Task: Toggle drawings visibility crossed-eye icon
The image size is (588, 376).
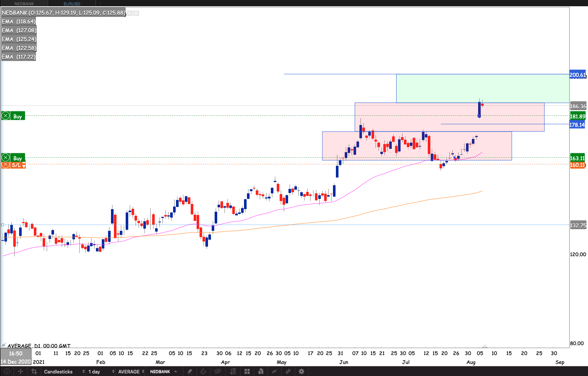Action: pyautogui.click(x=218, y=372)
